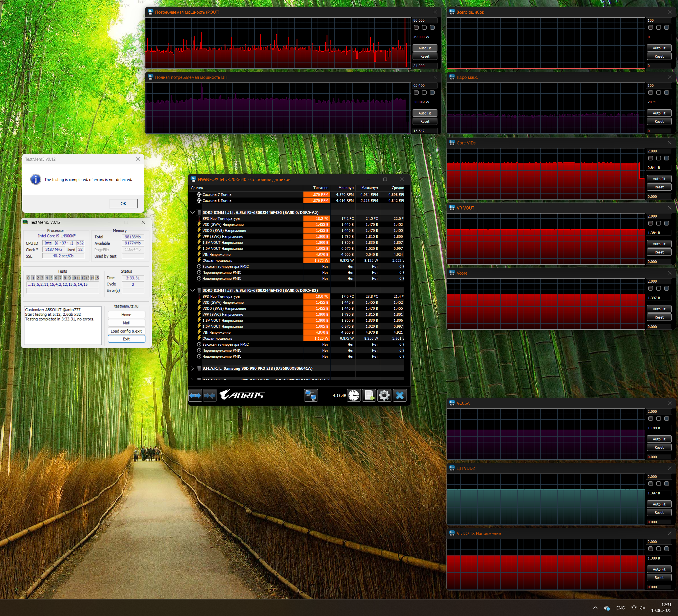The image size is (678, 616).
Task: Click the clock reset-timer icon in HWiNFO
Action: [x=353, y=396]
